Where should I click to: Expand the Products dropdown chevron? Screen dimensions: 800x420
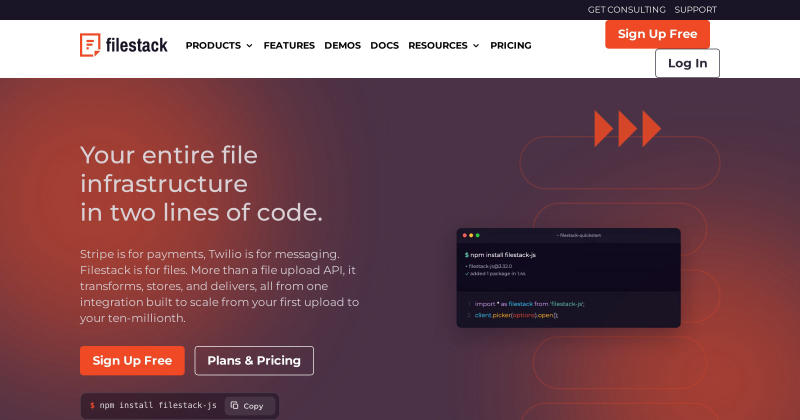click(249, 46)
